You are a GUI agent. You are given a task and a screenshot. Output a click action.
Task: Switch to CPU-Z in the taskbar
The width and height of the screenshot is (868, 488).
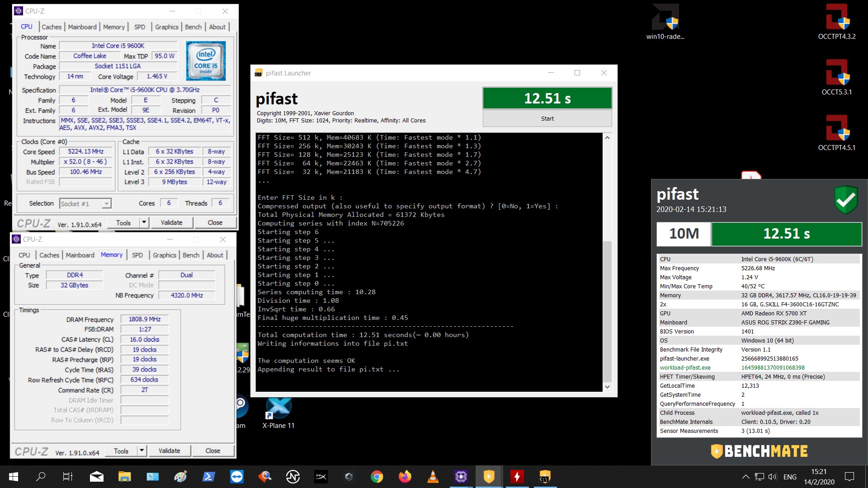461,477
